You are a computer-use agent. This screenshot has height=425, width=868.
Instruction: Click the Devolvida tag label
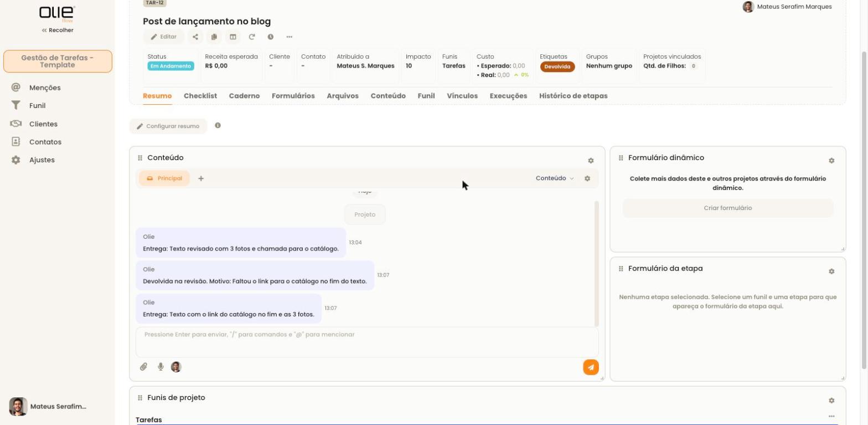[557, 66]
